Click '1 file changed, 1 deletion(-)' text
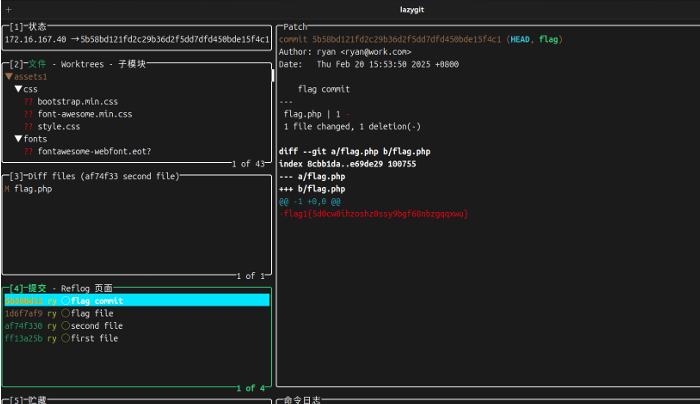 click(352, 126)
